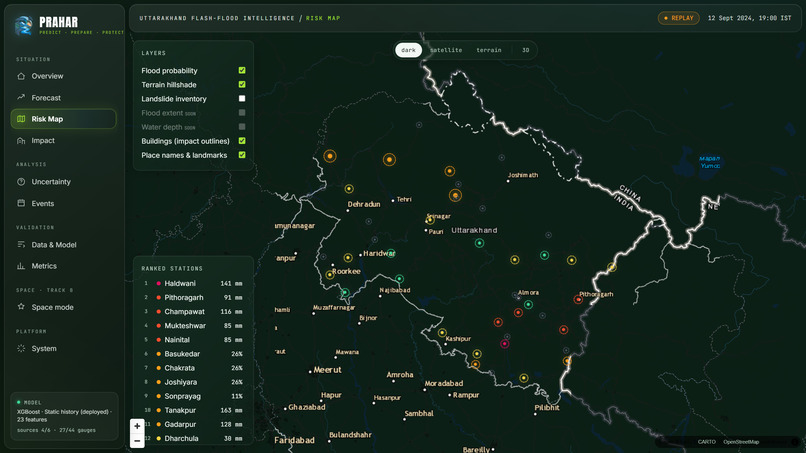Switch to the terrain basemap
This screenshot has width=806, height=453.
pos(489,50)
